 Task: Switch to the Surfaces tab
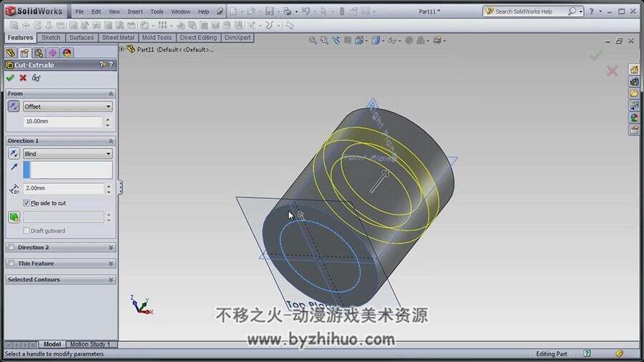pyautogui.click(x=82, y=38)
